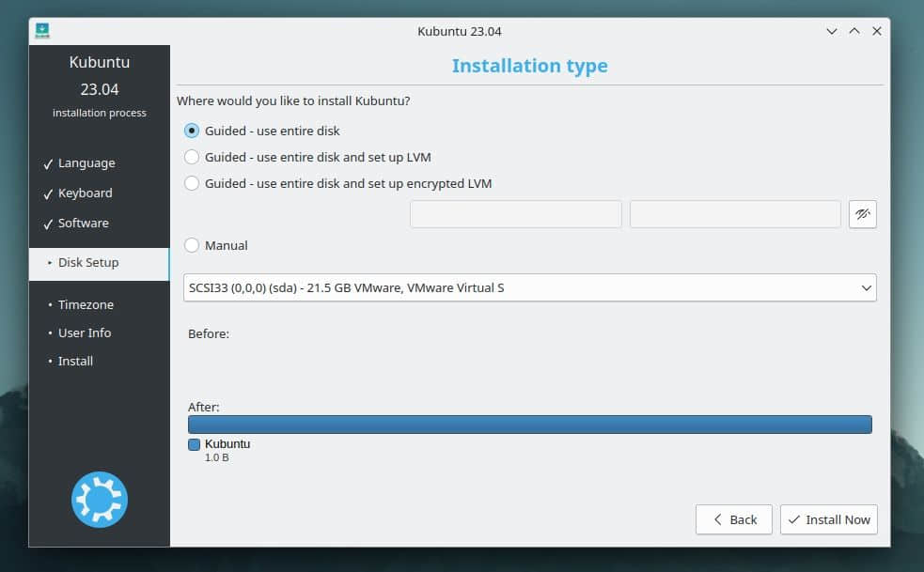Select the Software step in sidebar
The width and height of the screenshot is (924, 572).
pyautogui.click(x=83, y=224)
